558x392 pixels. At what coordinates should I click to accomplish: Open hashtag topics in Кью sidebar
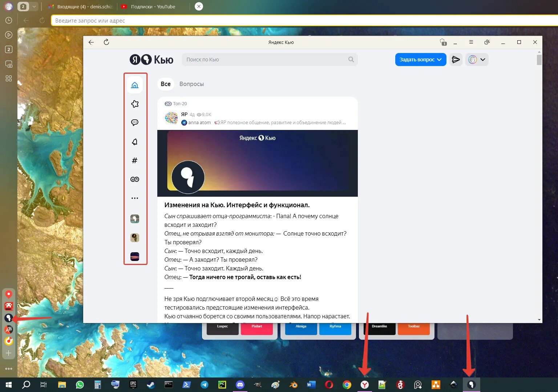pyautogui.click(x=135, y=160)
